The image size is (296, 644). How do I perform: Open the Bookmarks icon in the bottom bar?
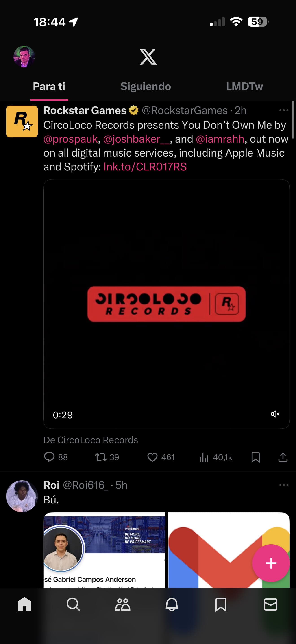pos(221,604)
